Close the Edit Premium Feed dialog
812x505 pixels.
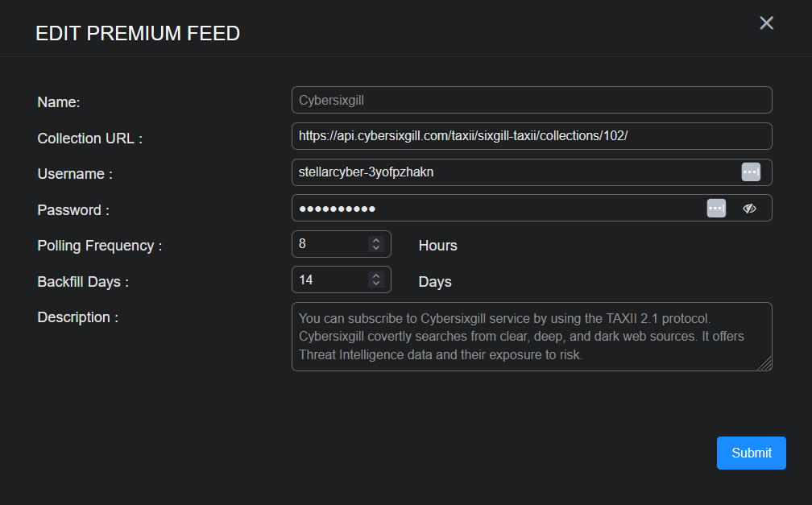(x=766, y=23)
